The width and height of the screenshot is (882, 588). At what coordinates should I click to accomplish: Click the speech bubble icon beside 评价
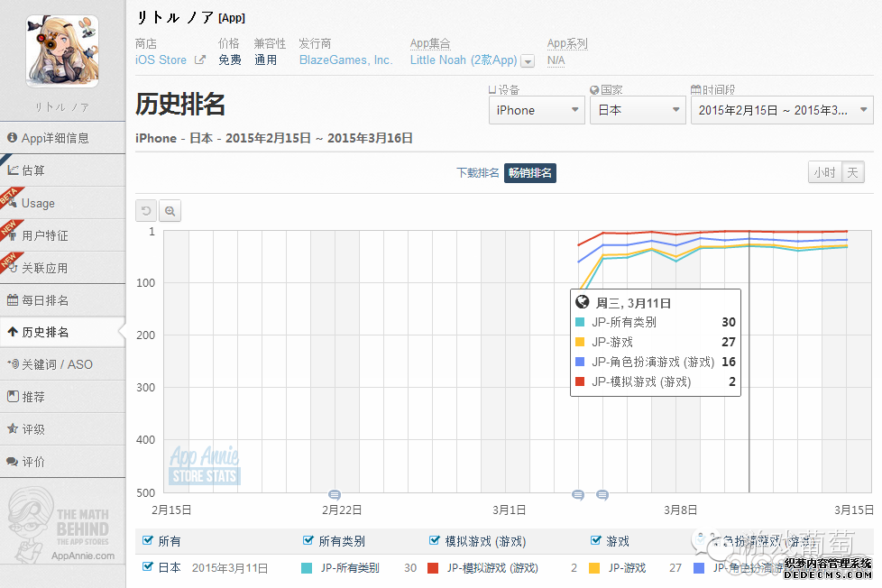point(13,462)
